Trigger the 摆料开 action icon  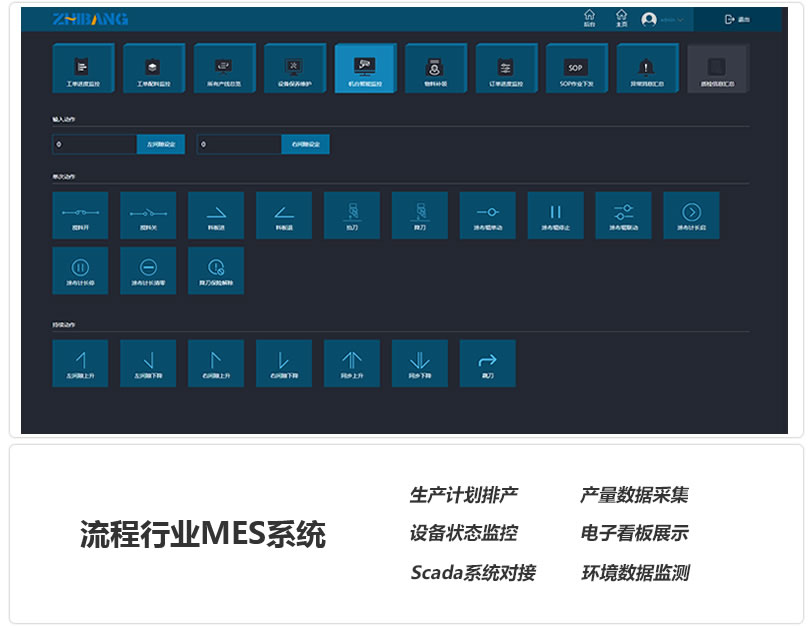tap(79, 214)
